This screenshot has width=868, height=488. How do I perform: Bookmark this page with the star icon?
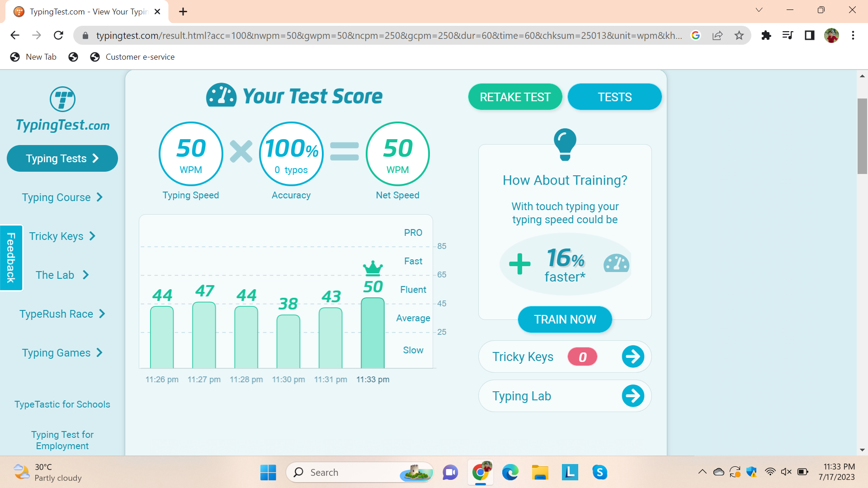[739, 35]
